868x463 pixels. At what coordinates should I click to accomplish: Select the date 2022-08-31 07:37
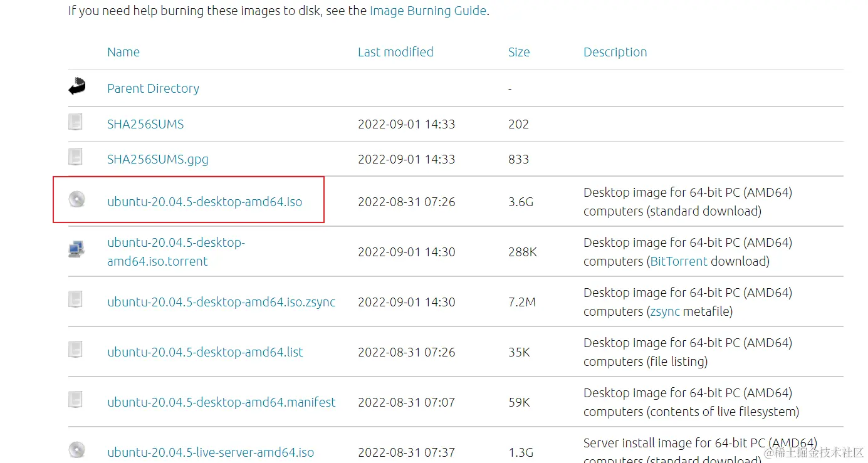click(407, 452)
